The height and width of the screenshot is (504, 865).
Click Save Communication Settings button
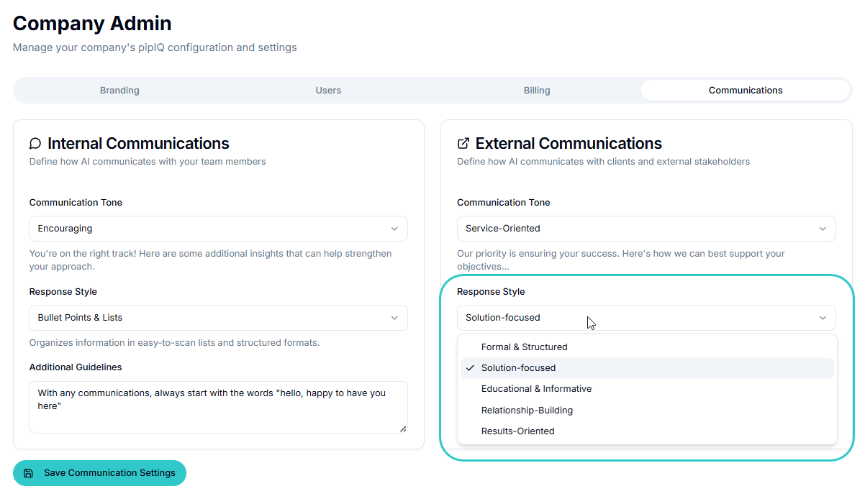click(x=99, y=473)
